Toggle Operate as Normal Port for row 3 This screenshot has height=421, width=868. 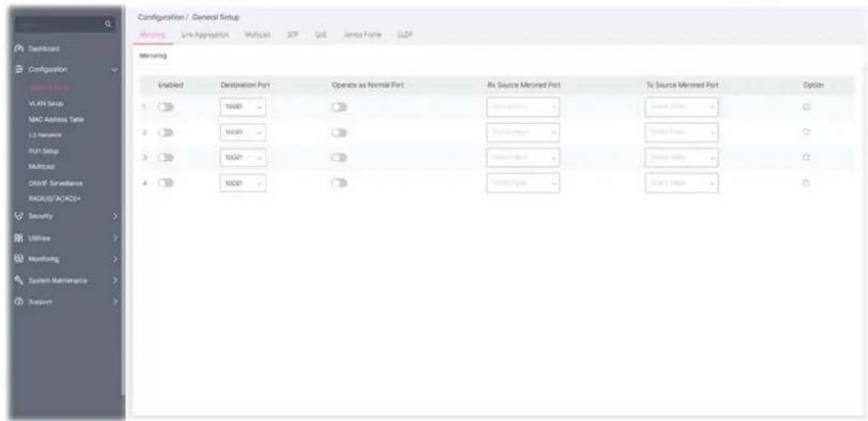pyautogui.click(x=339, y=158)
